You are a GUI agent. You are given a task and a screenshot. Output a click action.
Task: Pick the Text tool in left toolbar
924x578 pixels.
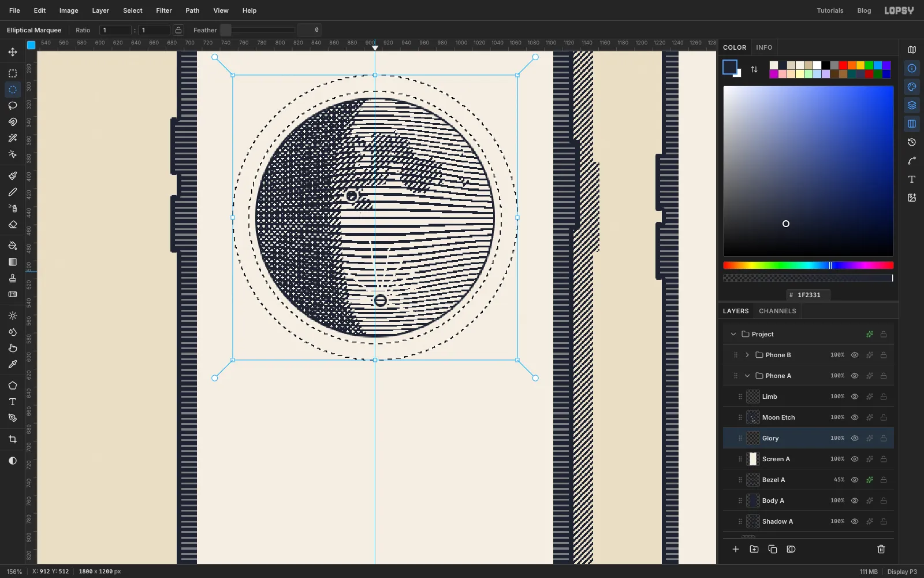point(13,402)
